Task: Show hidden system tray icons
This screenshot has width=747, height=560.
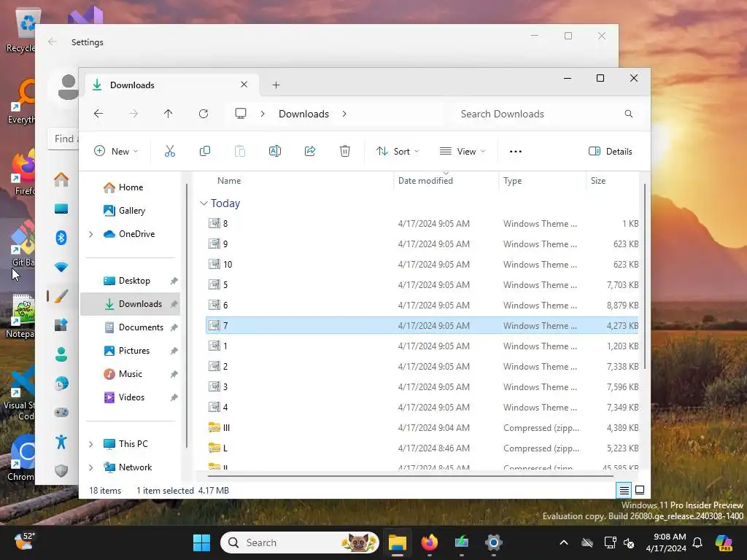Action: pyautogui.click(x=564, y=542)
